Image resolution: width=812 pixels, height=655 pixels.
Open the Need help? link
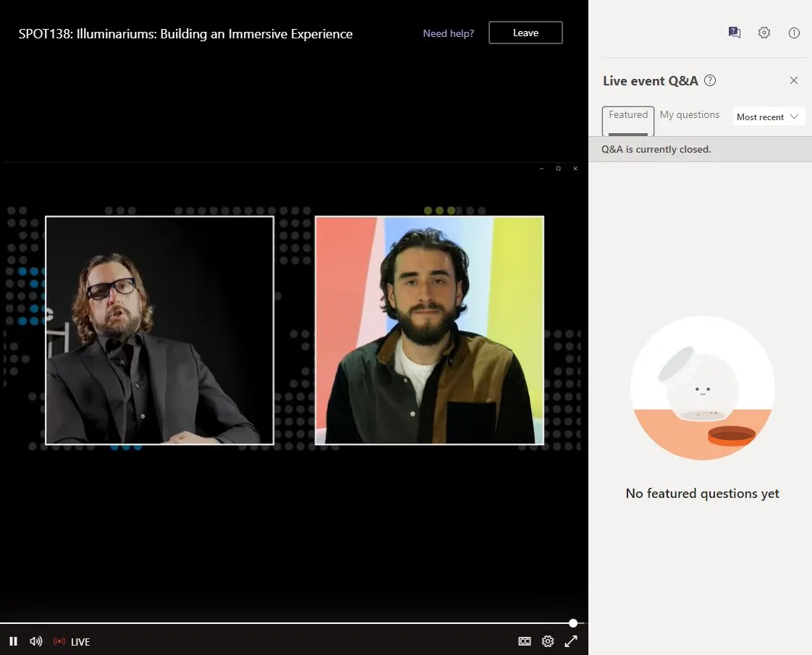pyautogui.click(x=448, y=33)
